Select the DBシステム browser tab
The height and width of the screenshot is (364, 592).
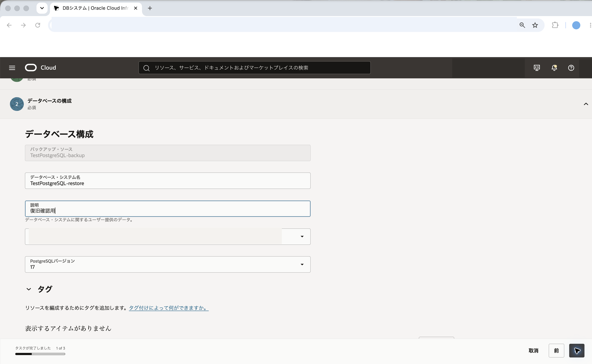(x=96, y=8)
